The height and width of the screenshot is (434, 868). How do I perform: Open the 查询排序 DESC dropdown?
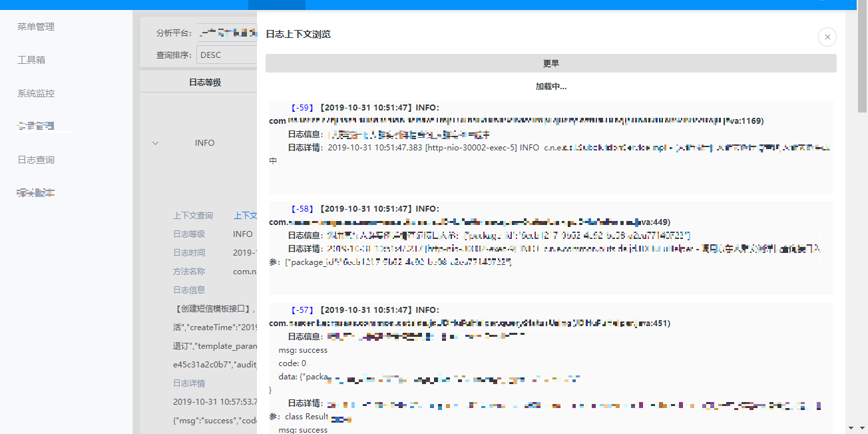pyautogui.click(x=227, y=55)
